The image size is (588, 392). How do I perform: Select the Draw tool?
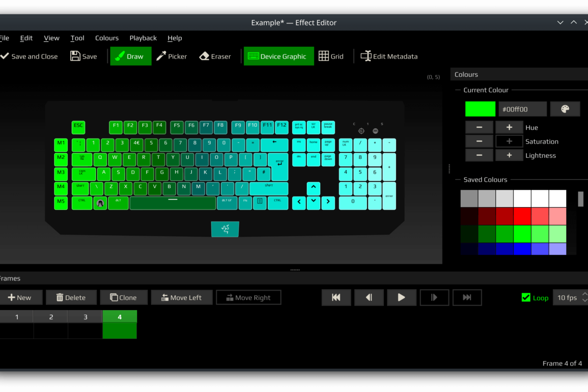130,57
